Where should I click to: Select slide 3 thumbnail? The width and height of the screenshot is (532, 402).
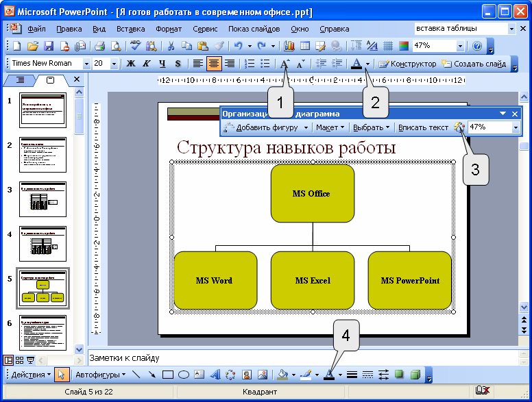tap(43, 199)
